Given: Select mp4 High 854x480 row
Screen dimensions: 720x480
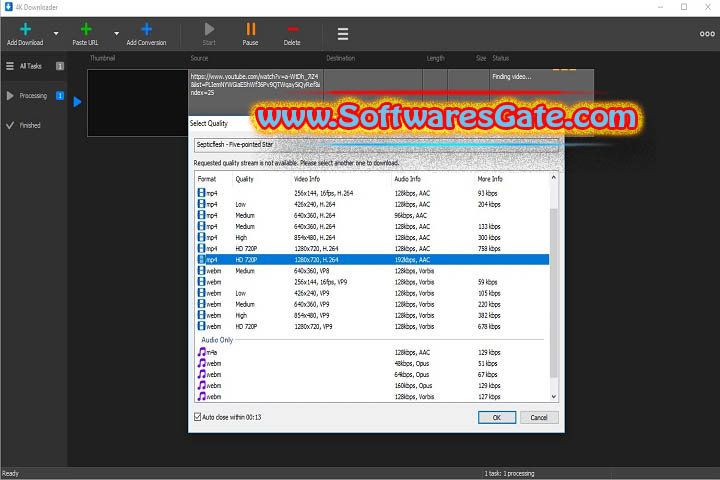Looking at the screenshot, I should [371, 237].
